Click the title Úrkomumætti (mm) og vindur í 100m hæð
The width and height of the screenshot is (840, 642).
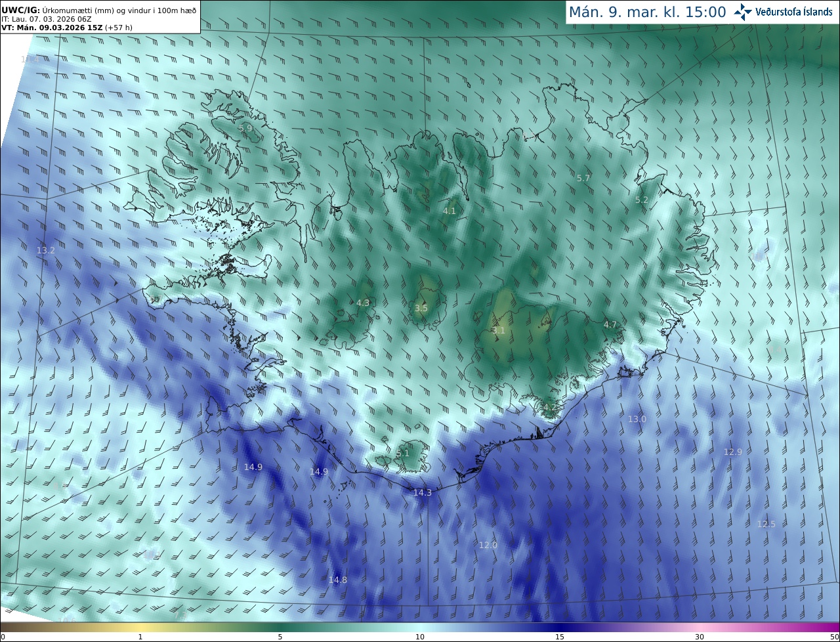119,11
